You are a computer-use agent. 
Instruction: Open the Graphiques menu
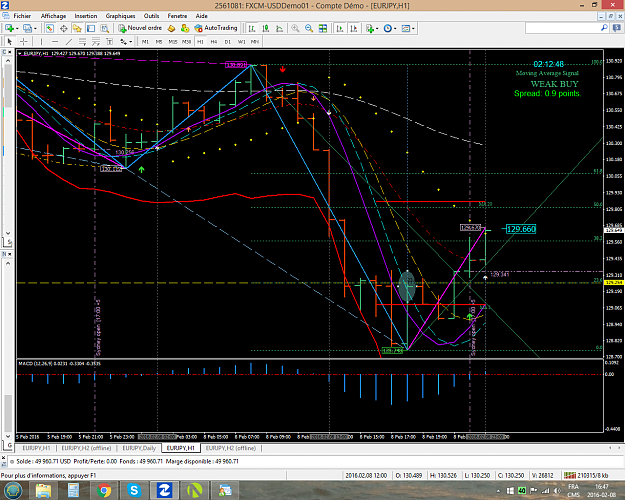click(120, 16)
